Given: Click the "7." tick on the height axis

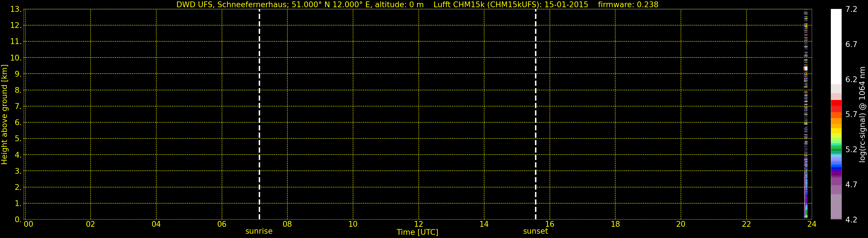Looking at the screenshot, I should 18,107.
